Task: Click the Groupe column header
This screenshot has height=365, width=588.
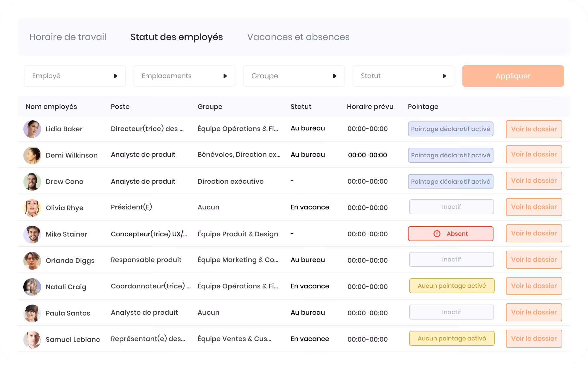Action: (x=210, y=107)
